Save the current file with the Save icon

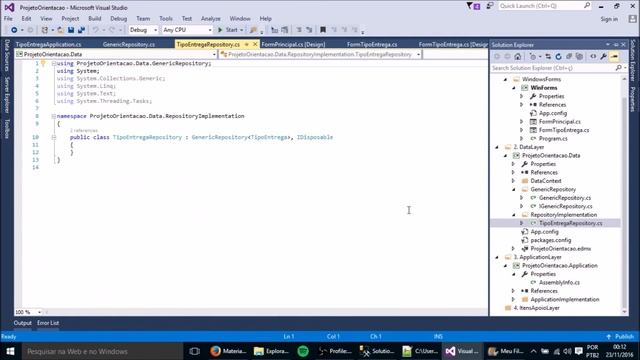pos(71,30)
